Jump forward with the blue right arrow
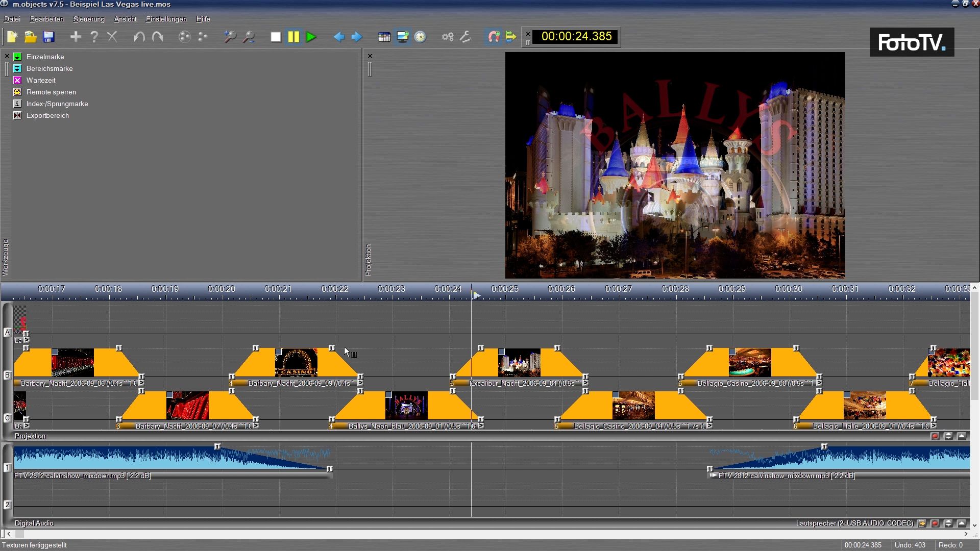 point(357,37)
